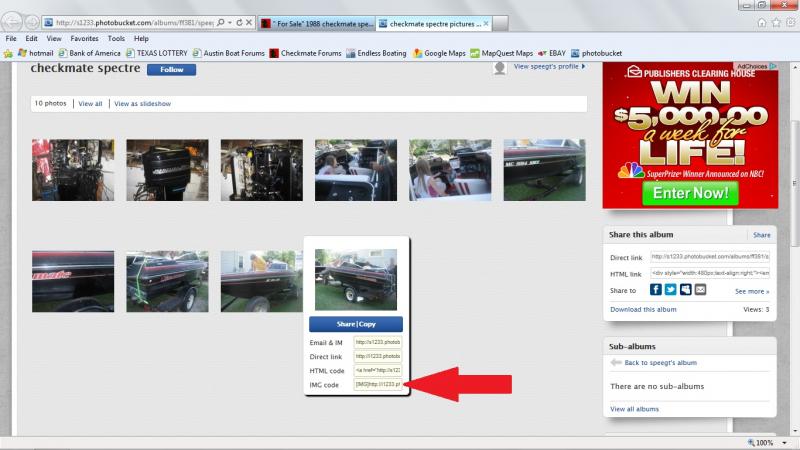The height and width of the screenshot is (450, 800).
Task: Open the first engine photo thumbnail
Action: click(73, 170)
